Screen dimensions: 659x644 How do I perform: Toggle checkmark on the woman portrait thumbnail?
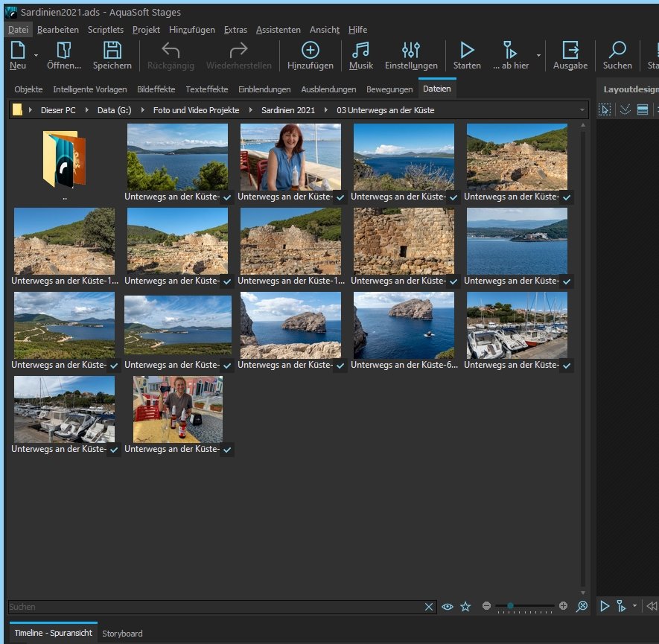(x=340, y=198)
